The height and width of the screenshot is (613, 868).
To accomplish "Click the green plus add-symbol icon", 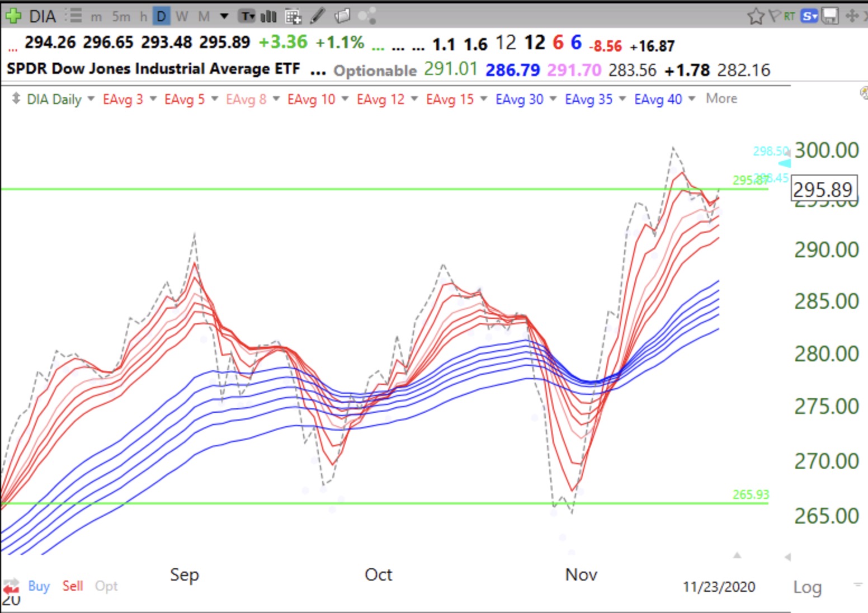I will (13, 16).
